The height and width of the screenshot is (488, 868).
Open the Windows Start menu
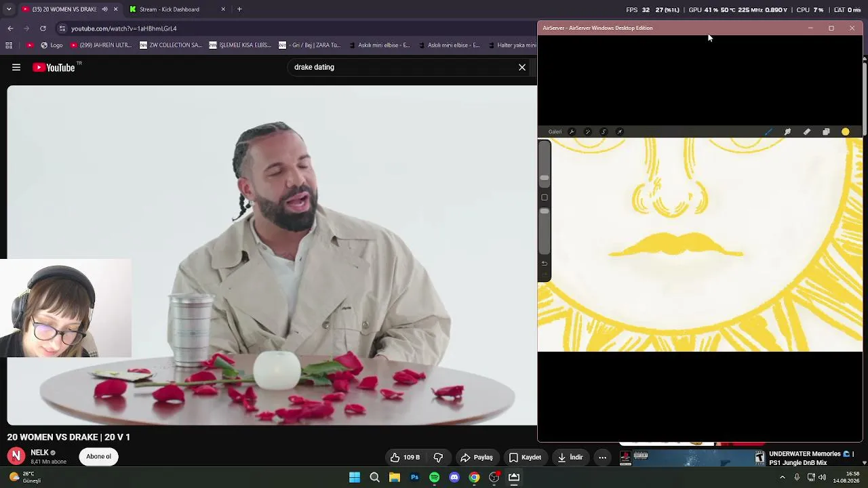pyautogui.click(x=355, y=477)
